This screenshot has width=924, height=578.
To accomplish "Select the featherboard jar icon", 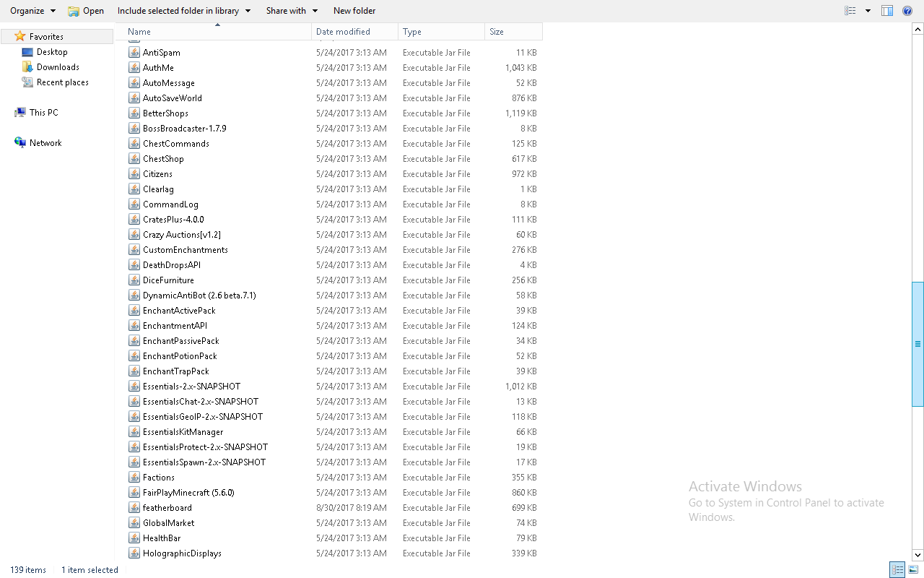I will pyautogui.click(x=134, y=507).
